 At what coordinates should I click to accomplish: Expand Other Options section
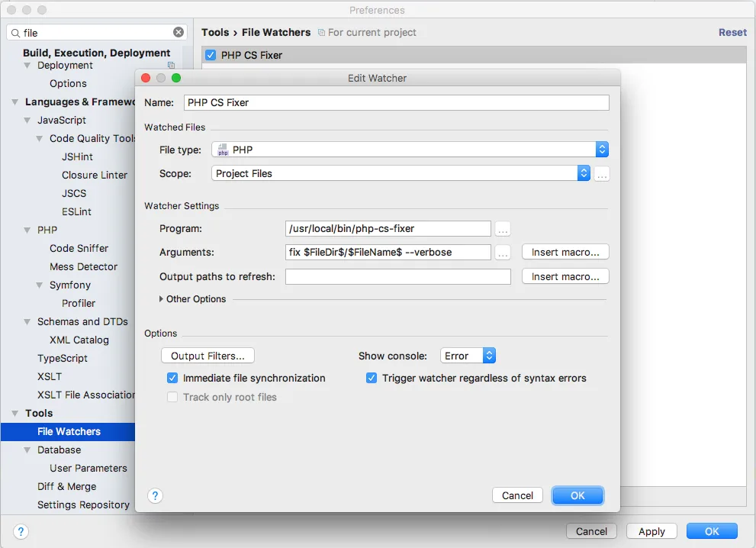[x=161, y=299]
